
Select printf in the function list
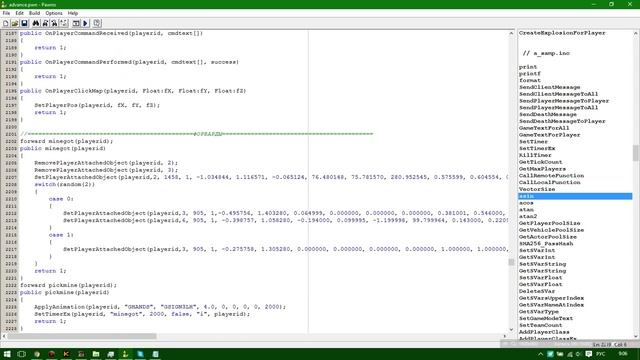coord(529,74)
